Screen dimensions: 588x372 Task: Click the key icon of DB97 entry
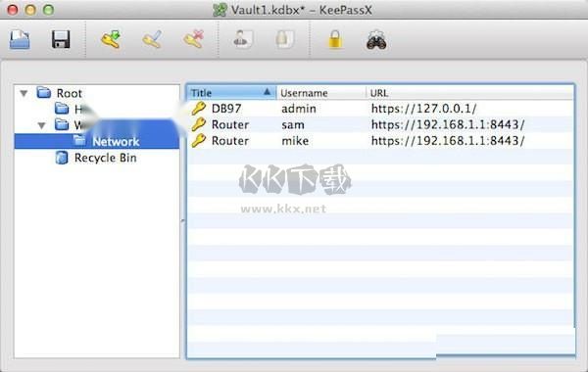(198, 109)
